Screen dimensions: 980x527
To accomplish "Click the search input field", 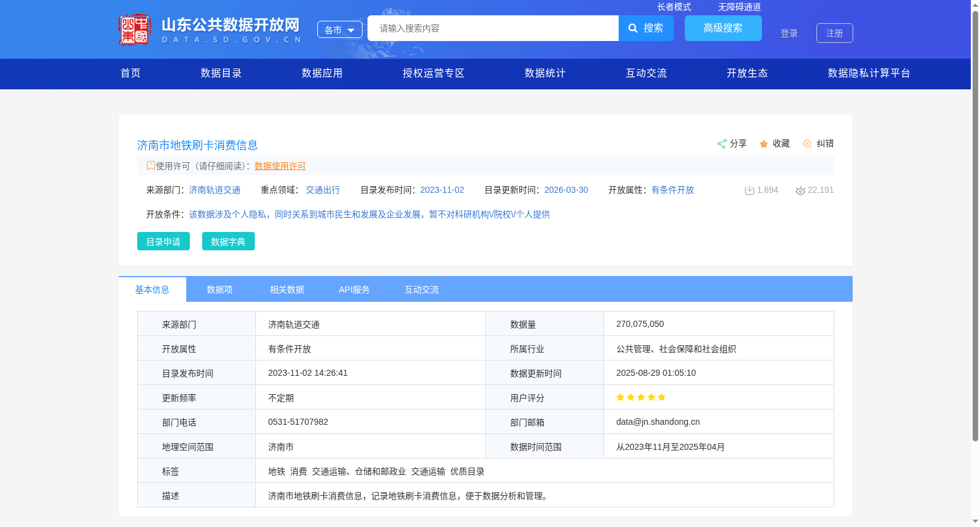I will (x=493, y=28).
